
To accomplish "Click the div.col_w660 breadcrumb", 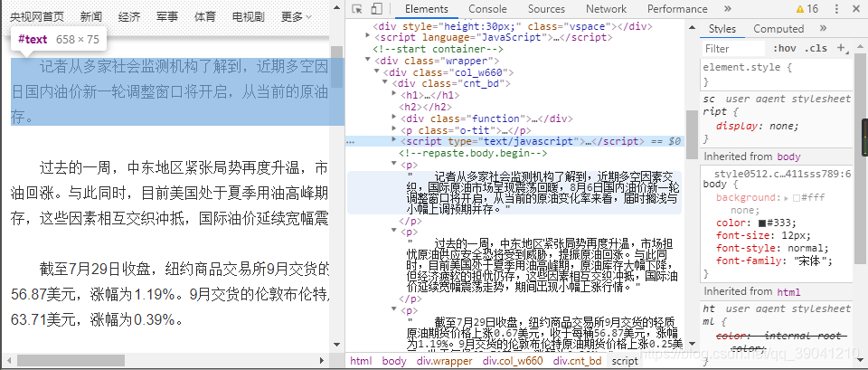I will click(x=513, y=361).
